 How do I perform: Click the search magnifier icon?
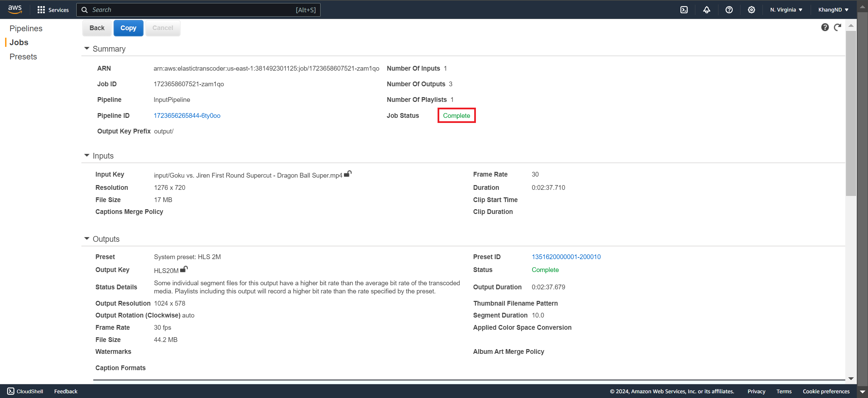pos(84,10)
